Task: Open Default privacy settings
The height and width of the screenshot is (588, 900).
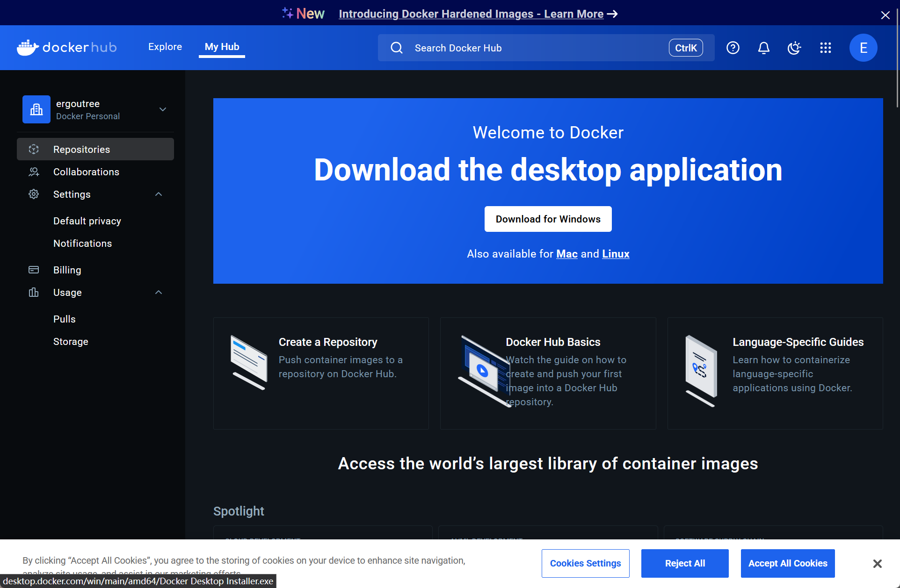Action: [87, 221]
